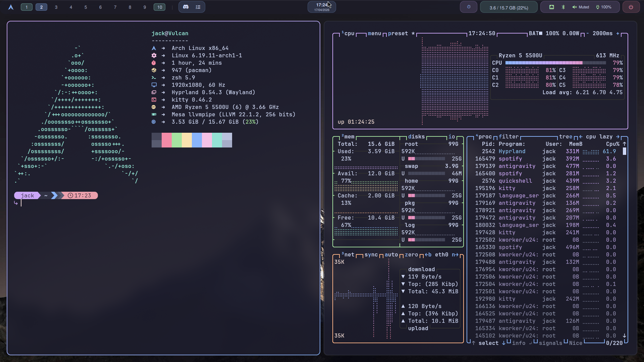Click the shell icon beside zsh 5.9
This screenshot has height=362, width=644.
[x=154, y=78]
